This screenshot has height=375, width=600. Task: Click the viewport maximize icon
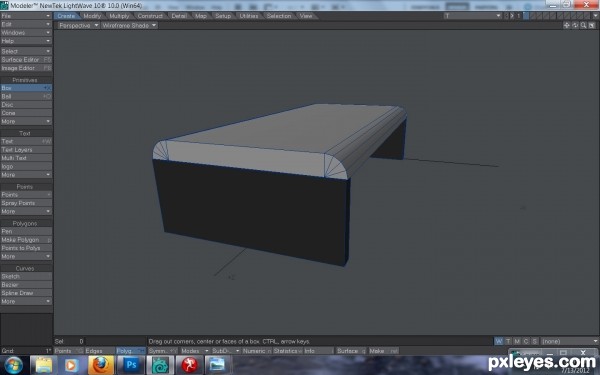(592, 25)
